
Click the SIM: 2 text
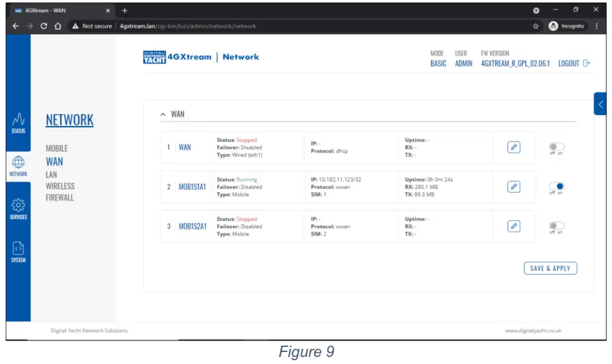click(319, 234)
